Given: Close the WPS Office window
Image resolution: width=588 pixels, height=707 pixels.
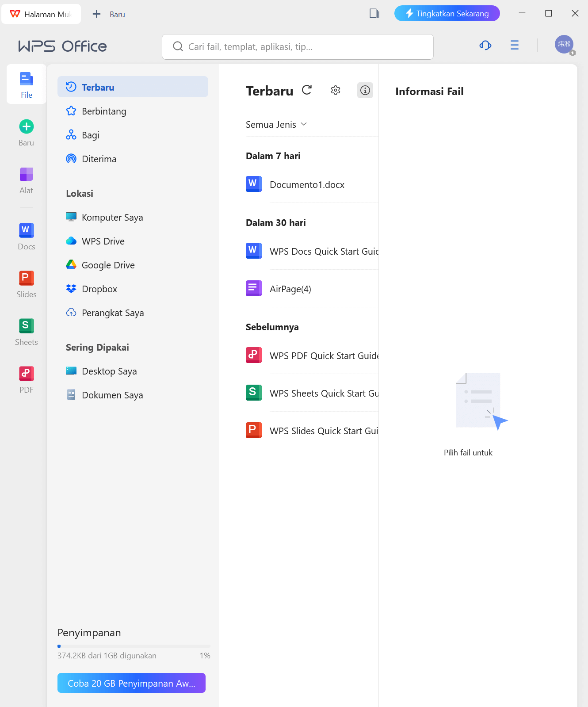Looking at the screenshot, I should tap(575, 13).
